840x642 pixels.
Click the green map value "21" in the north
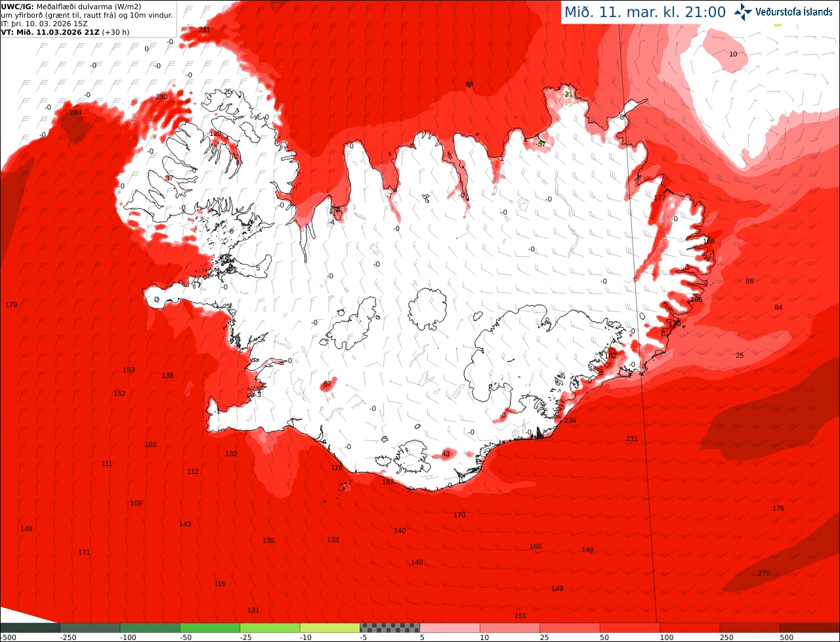tap(569, 94)
